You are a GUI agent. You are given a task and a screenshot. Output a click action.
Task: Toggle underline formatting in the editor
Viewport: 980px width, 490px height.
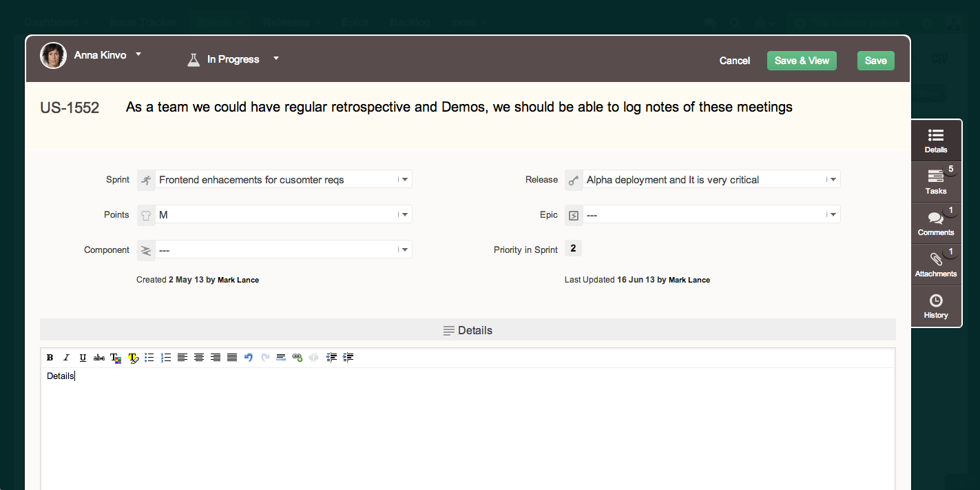(x=83, y=358)
